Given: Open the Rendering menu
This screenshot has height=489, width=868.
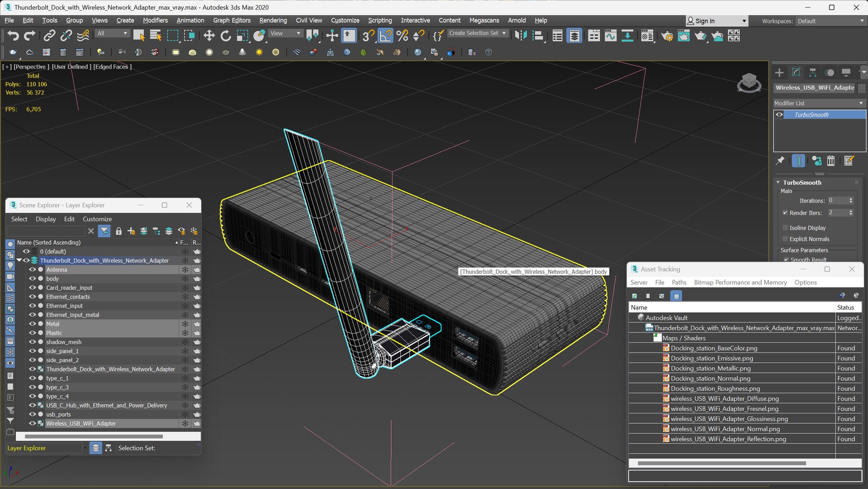Looking at the screenshot, I should 273,20.
